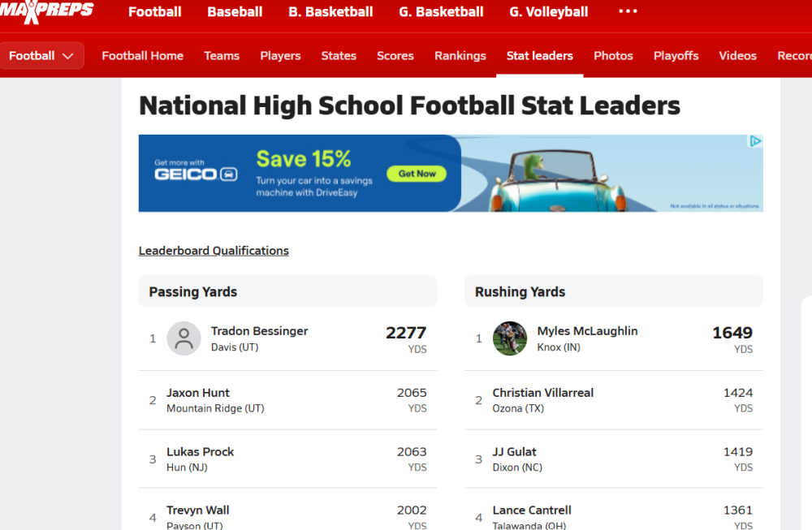Open the Leaderboard Qualifications link

(214, 251)
